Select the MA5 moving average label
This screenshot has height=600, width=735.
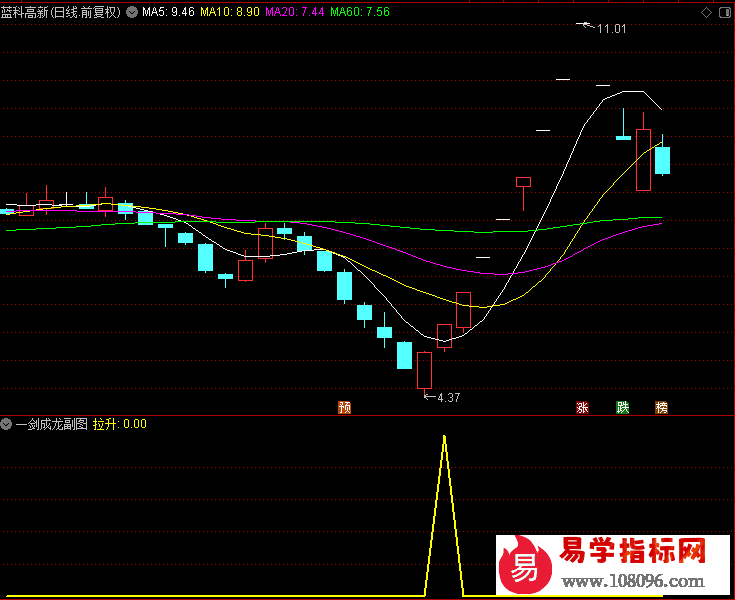168,12
